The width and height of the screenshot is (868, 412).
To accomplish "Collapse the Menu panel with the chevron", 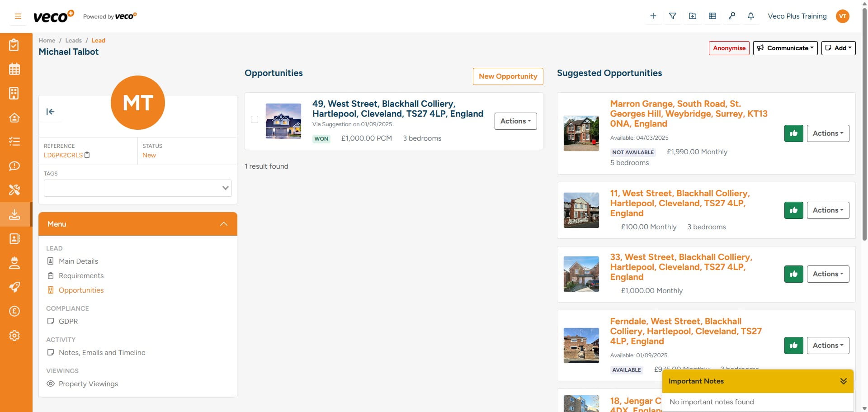I will (x=223, y=223).
